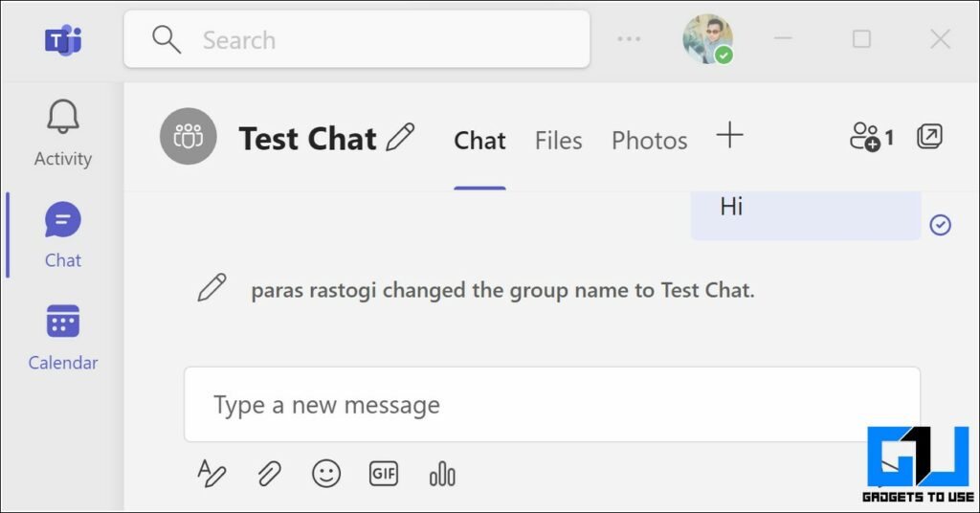980x513 pixels.
Task: Open the Settings and more ellipsis menu
Action: tap(628, 38)
